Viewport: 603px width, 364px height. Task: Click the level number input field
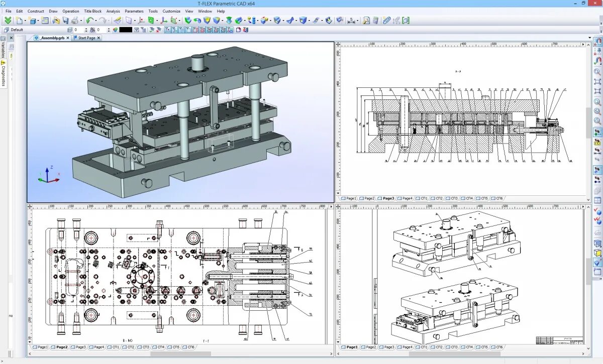point(78,30)
